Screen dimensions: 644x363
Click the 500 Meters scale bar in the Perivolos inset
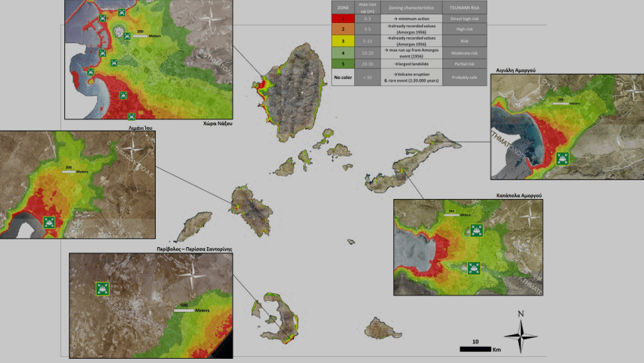(x=184, y=310)
